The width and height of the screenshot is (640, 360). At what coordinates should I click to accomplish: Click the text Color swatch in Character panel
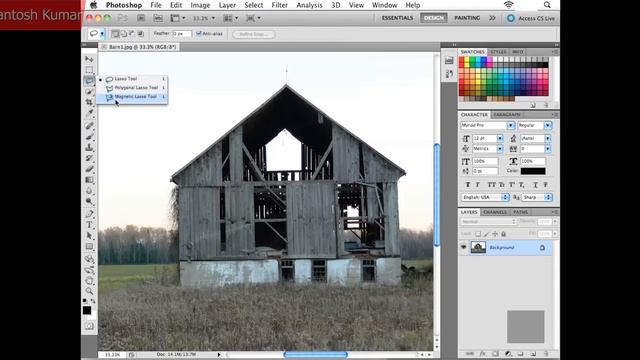[x=533, y=171]
